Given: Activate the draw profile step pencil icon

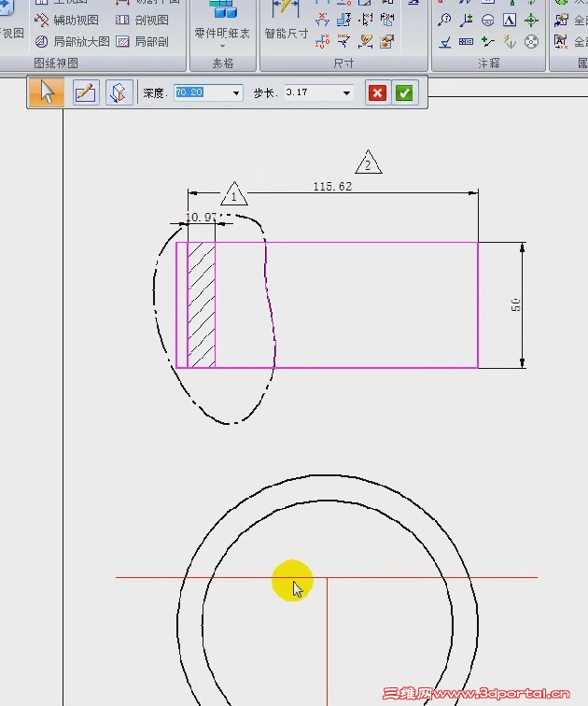Looking at the screenshot, I should (x=86, y=92).
